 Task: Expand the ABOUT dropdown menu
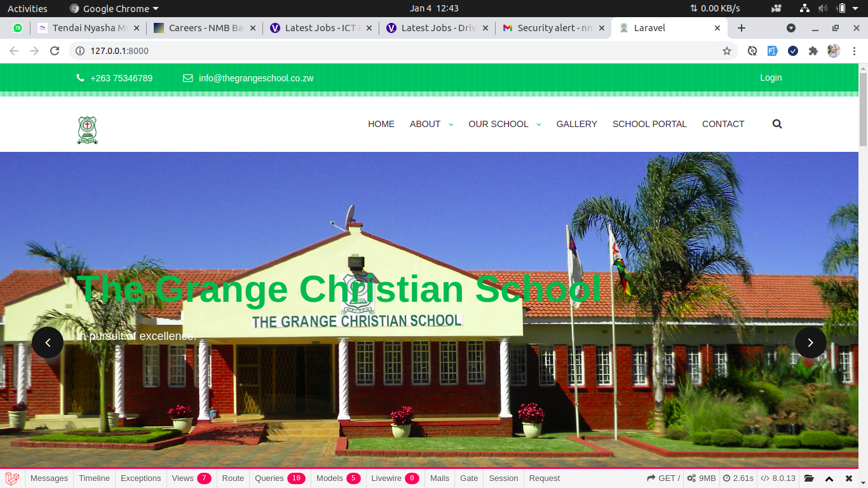431,124
